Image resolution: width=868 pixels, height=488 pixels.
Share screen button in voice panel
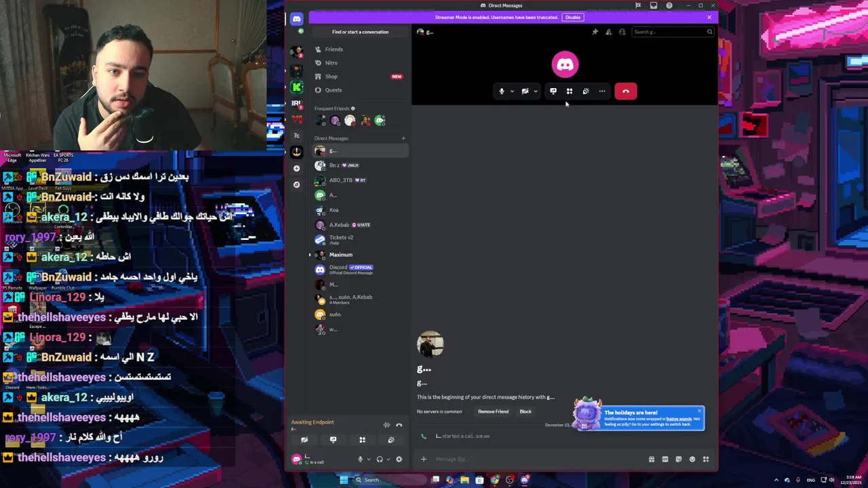click(x=333, y=440)
